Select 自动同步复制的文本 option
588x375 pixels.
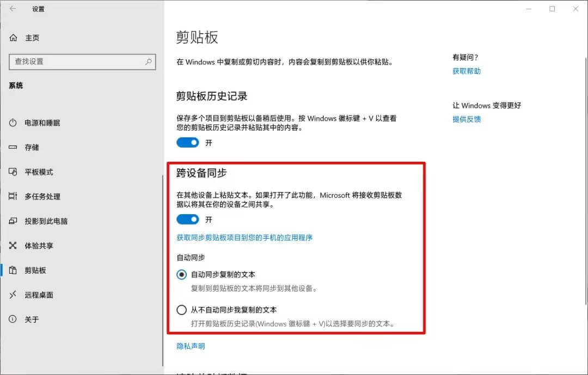(x=181, y=275)
